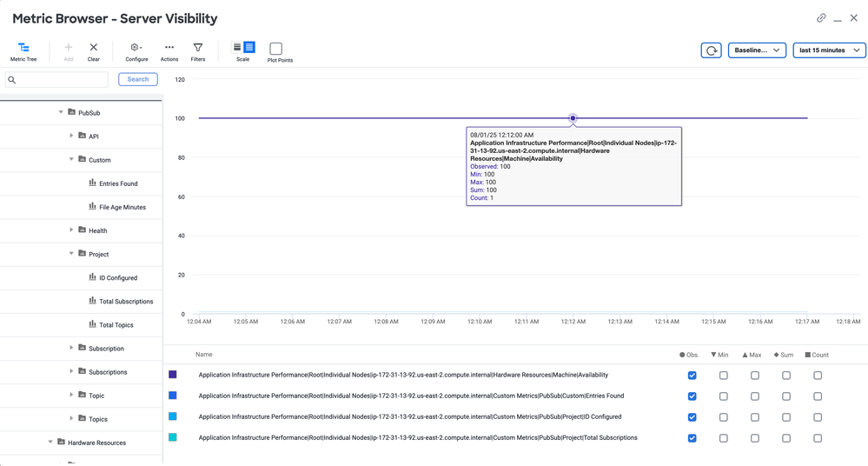The width and height of the screenshot is (868, 466).
Task: Click the Total Topics chart icon
Action: tap(92, 323)
